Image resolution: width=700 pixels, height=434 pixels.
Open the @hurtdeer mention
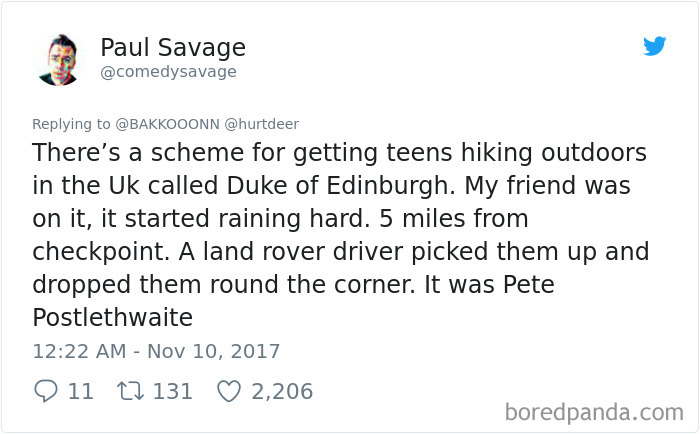261,124
